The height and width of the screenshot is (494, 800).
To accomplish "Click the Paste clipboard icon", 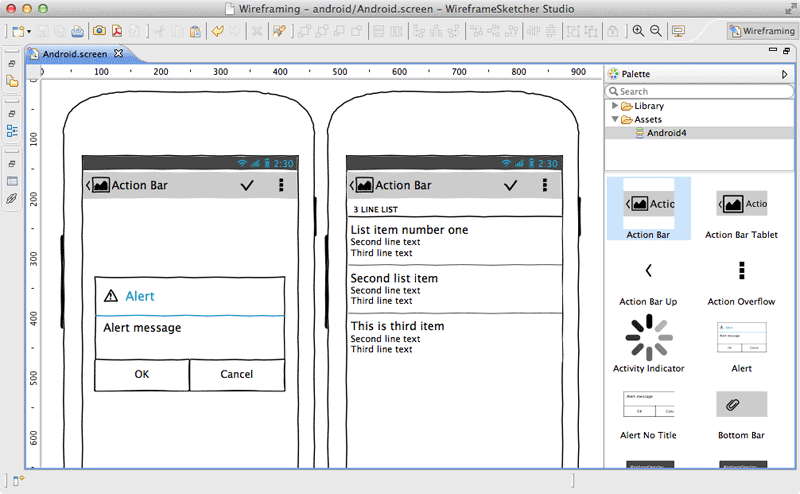I will click(195, 32).
